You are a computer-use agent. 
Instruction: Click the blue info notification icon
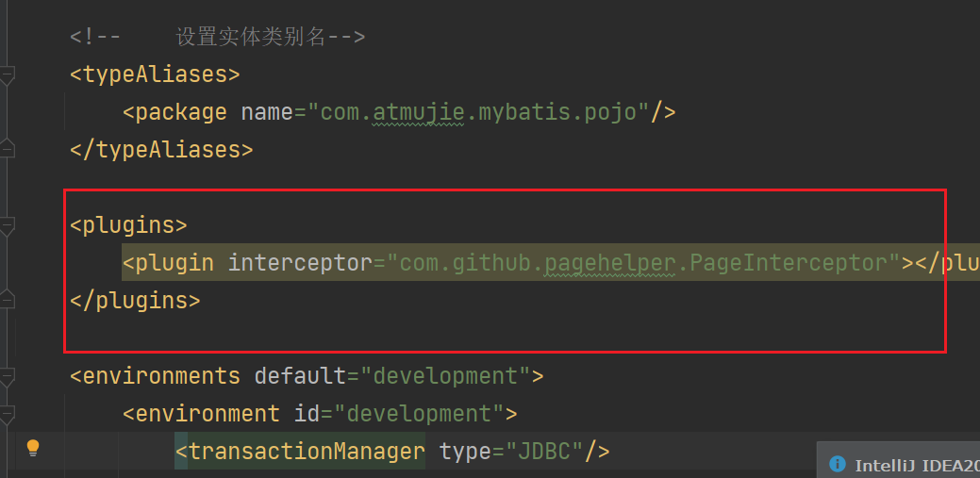point(837,464)
